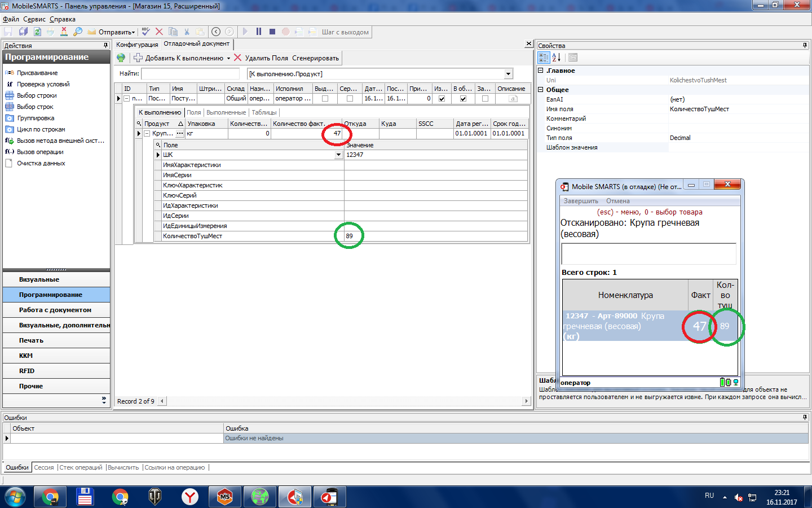Open Yandex browser from the taskbar
This screenshot has width=812, height=508.
(190, 497)
